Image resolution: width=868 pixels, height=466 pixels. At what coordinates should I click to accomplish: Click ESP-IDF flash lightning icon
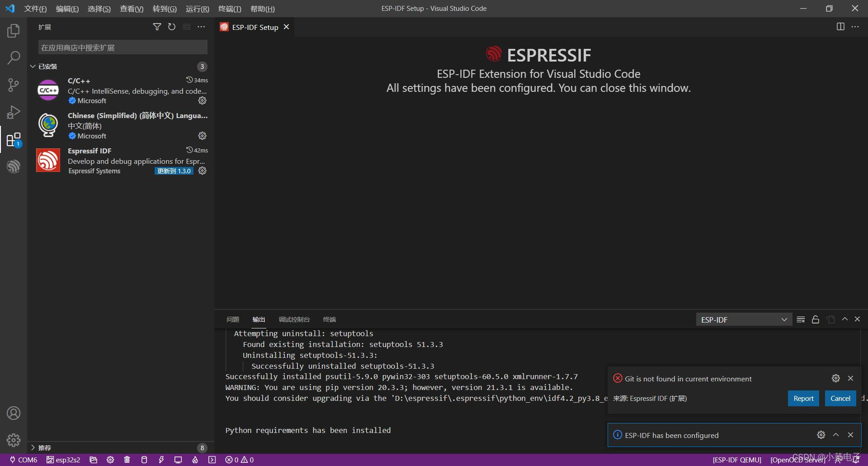coord(161,460)
